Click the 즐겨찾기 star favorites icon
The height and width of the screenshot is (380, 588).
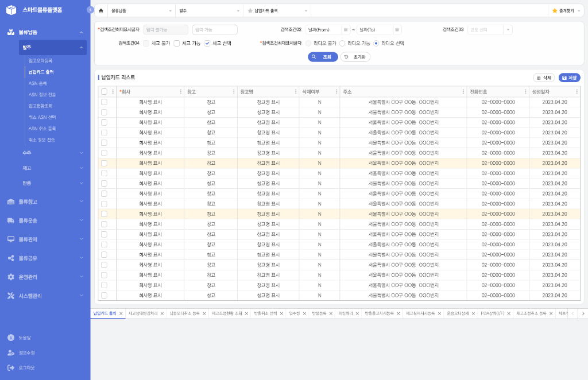tap(555, 10)
